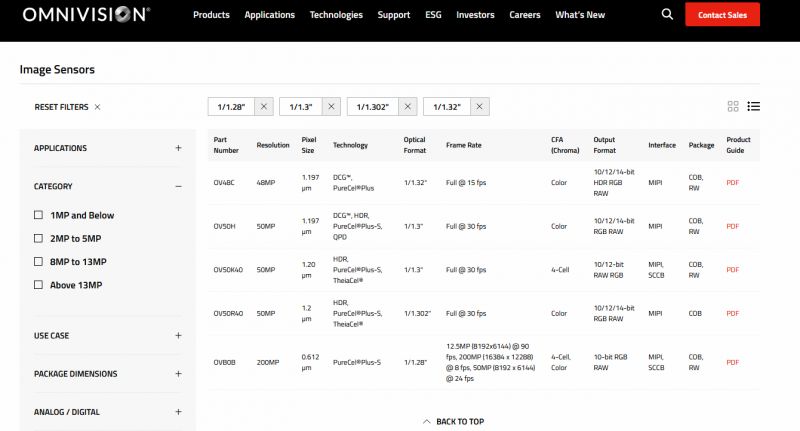Check the Above 13MP box
The image size is (800, 431).
coord(38,285)
